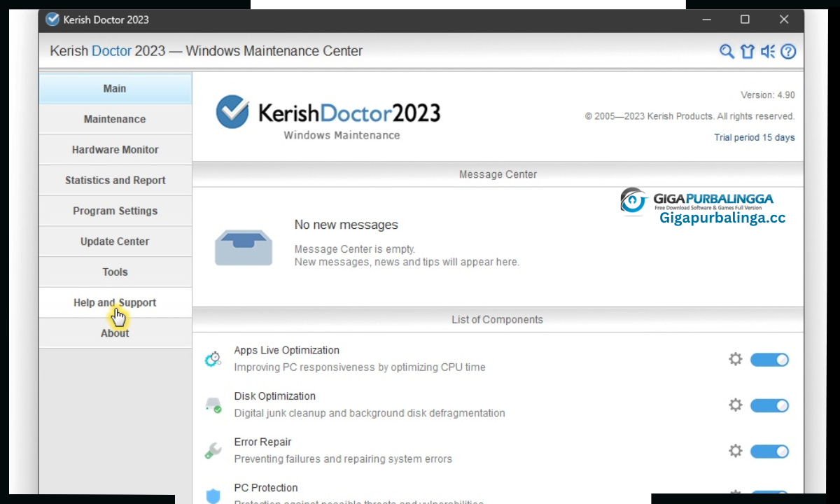Open Program Settings
Screen dimensions: 840x504
pyautogui.click(x=115, y=211)
